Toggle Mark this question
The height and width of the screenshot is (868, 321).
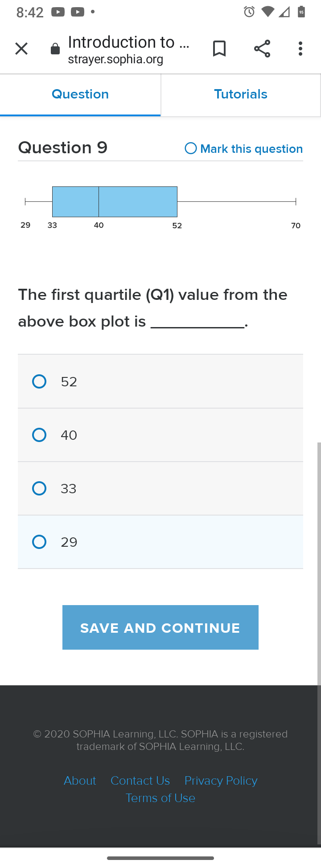coord(244,148)
